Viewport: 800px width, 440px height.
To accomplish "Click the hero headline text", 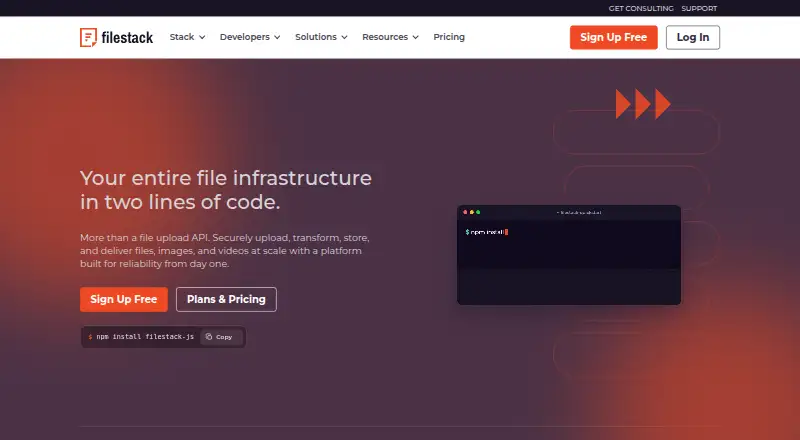I will 226,190.
